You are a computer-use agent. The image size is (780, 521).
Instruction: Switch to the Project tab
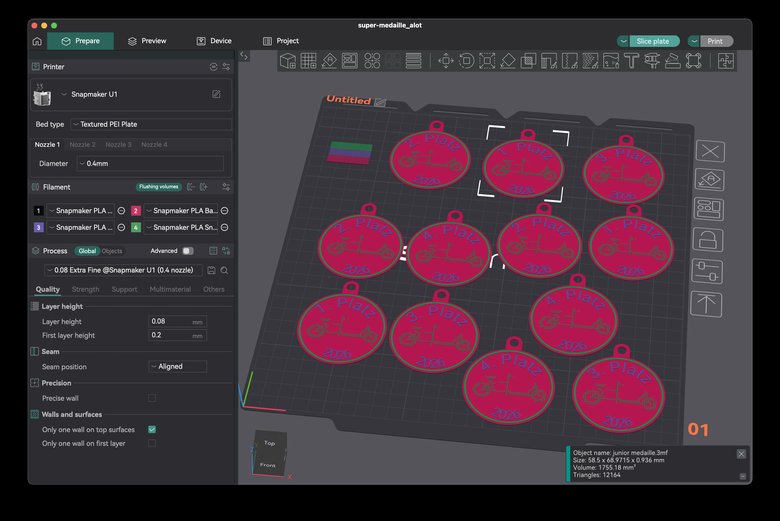tap(281, 41)
